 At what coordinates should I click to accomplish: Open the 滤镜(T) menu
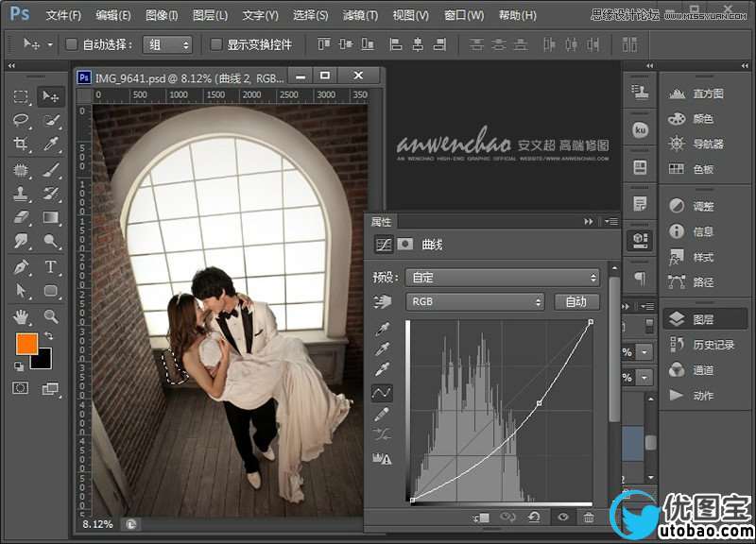(360, 15)
